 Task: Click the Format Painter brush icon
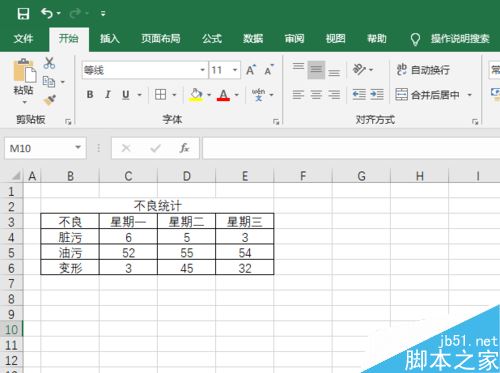tap(50, 100)
